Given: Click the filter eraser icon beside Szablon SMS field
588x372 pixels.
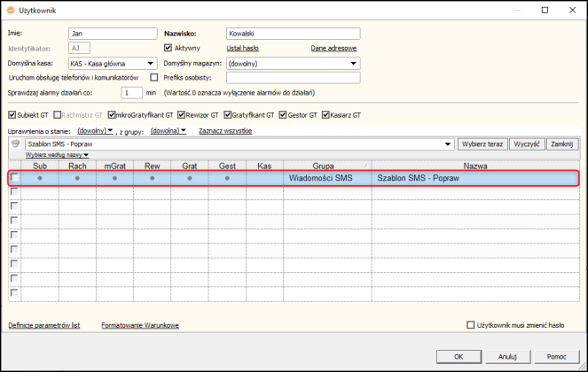Looking at the screenshot, I should (x=15, y=143).
